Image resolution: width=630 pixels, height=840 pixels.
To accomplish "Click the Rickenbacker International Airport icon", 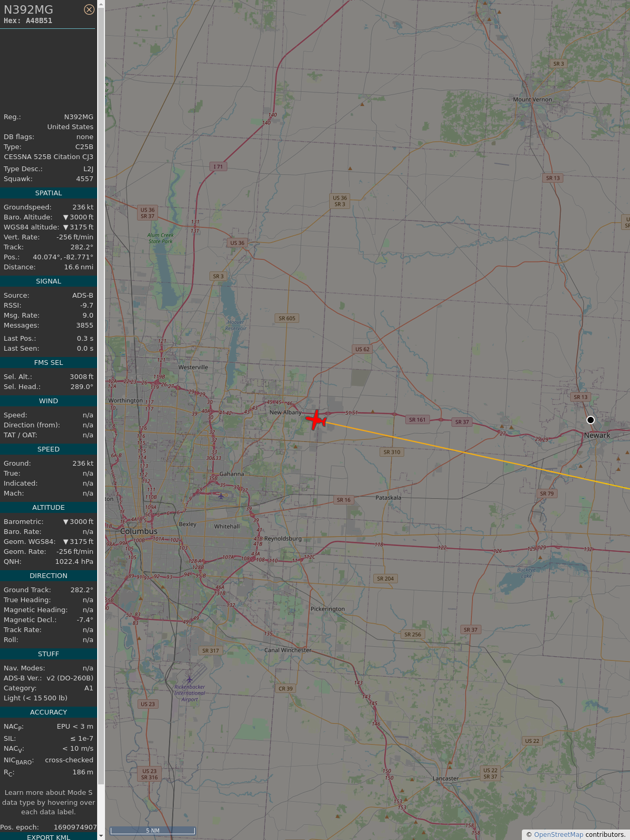I will (x=190, y=679).
